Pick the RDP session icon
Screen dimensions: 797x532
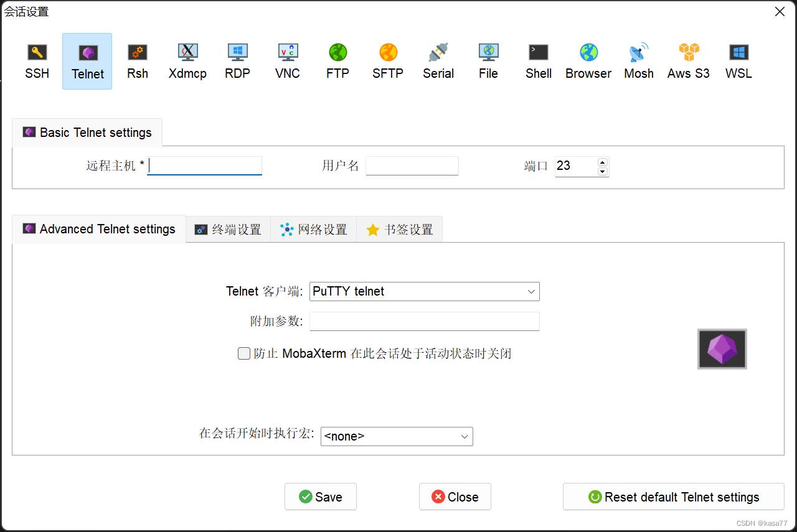pos(238,62)
